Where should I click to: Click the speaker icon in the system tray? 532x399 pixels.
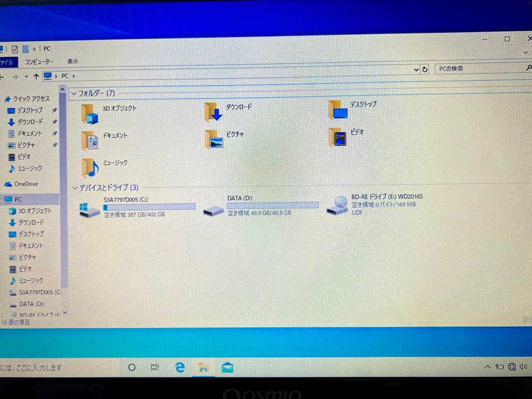point(524,366)
